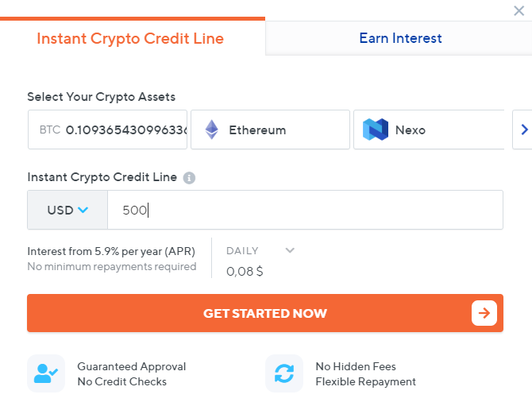The image size is (532, 406).
Task: Edit the BTC amount field
Action: (x=125, y=130)
